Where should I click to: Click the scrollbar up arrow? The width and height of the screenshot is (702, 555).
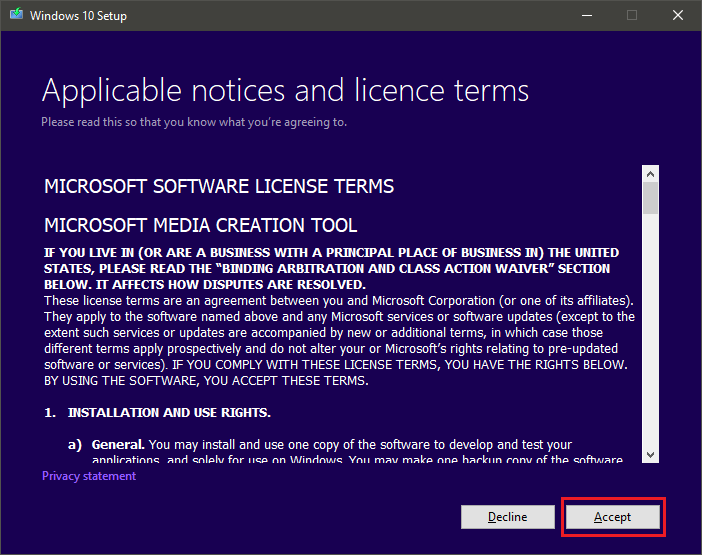coord(651,174)
